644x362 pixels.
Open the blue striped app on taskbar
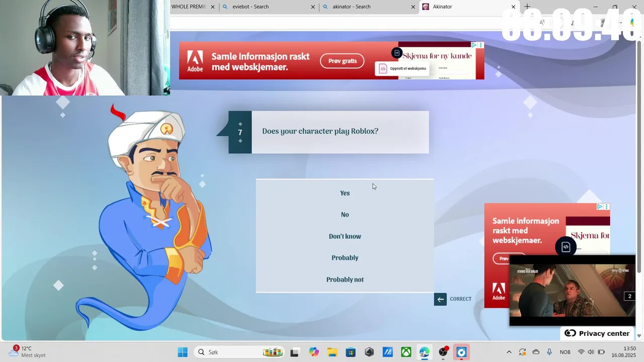(387, 352)
